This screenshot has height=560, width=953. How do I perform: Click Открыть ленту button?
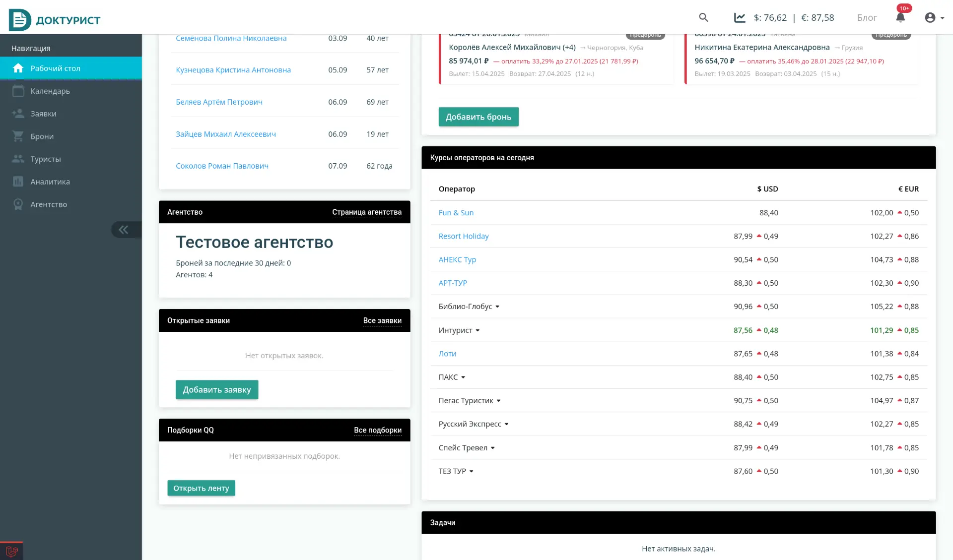click(201, 489)
